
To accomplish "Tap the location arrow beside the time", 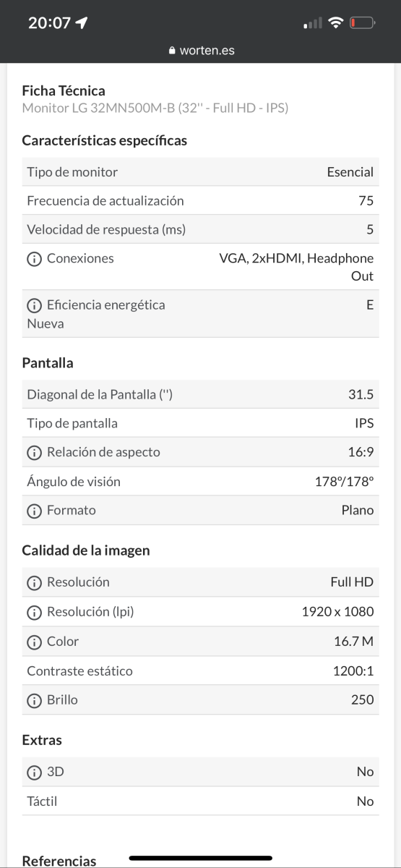I will click(82, 23).
